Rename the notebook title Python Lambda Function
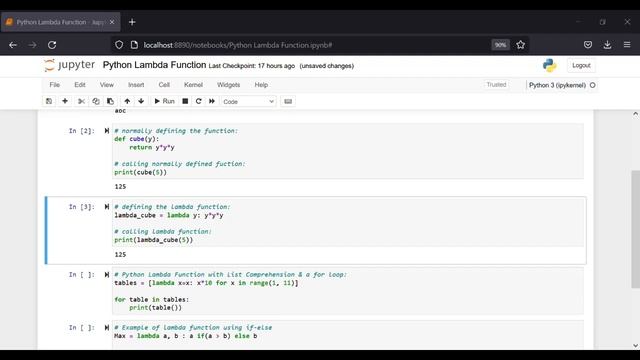Image resolution: width=640 pixels, height=360 pixels. [x=154, y=65]
